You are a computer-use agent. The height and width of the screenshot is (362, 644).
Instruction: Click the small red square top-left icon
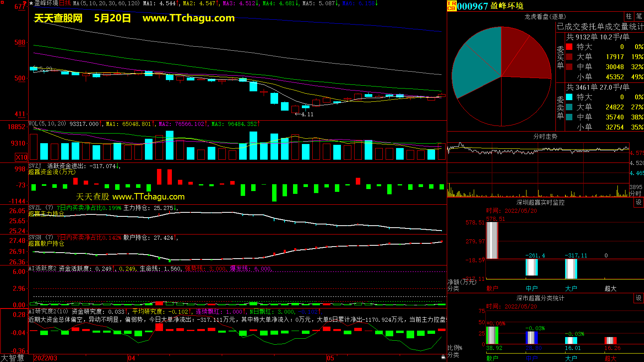tap(2, 2)
